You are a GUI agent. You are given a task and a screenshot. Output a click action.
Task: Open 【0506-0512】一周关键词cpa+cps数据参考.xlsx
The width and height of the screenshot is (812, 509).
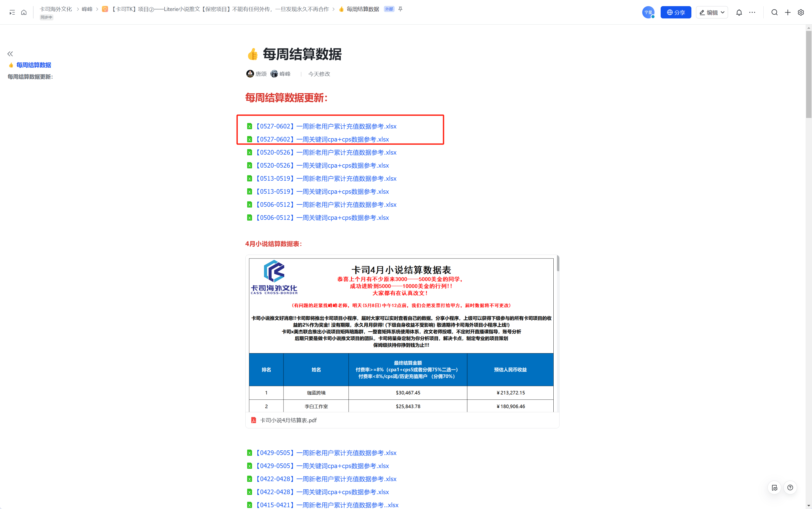(322, 218)
